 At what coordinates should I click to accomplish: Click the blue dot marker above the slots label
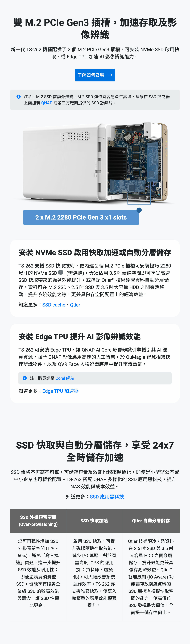139,210
